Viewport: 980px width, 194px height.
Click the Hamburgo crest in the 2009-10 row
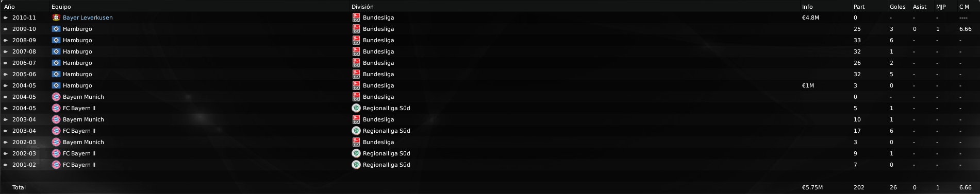56,29
